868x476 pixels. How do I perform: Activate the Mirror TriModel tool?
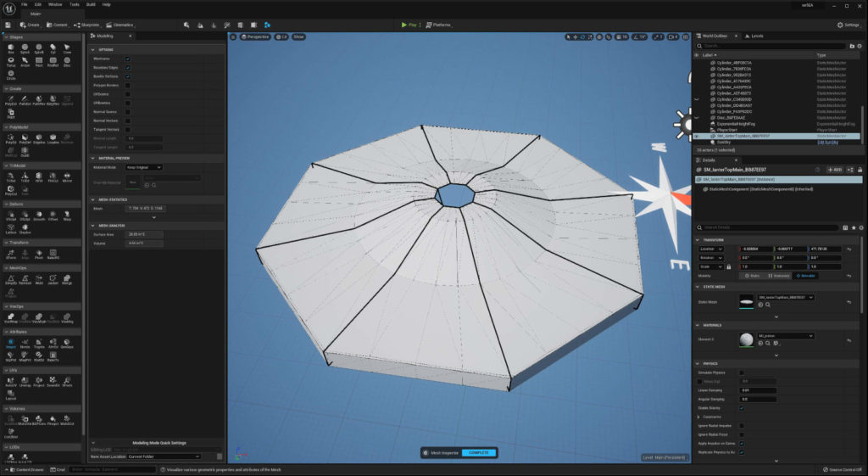[x=67, y=177]
